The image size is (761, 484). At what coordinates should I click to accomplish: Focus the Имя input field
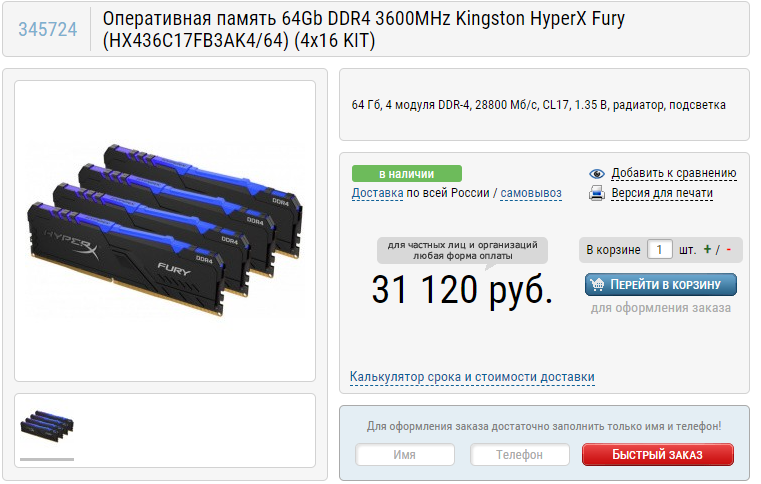[405, 455]
